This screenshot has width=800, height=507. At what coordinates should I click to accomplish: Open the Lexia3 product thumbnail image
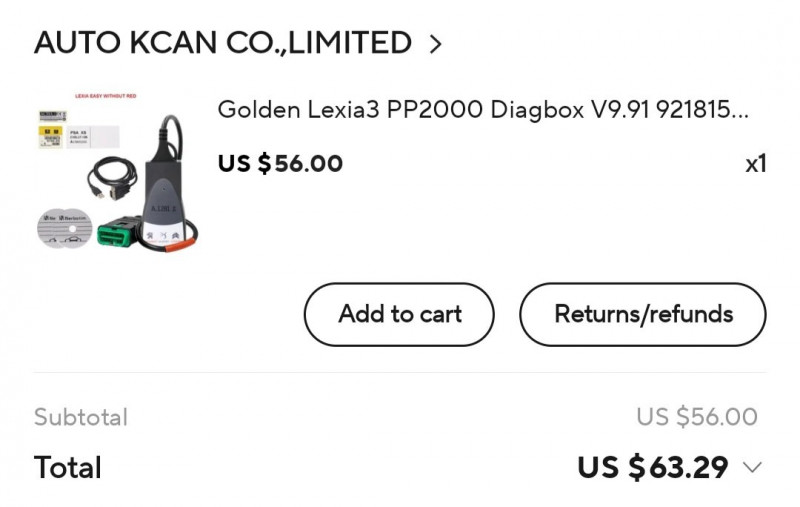click(117, 172)
